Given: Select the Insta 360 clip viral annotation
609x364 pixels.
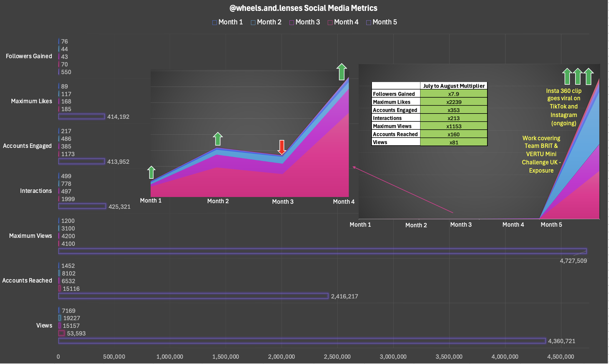Looking at the screenshot, I should (x=563, y=107).
